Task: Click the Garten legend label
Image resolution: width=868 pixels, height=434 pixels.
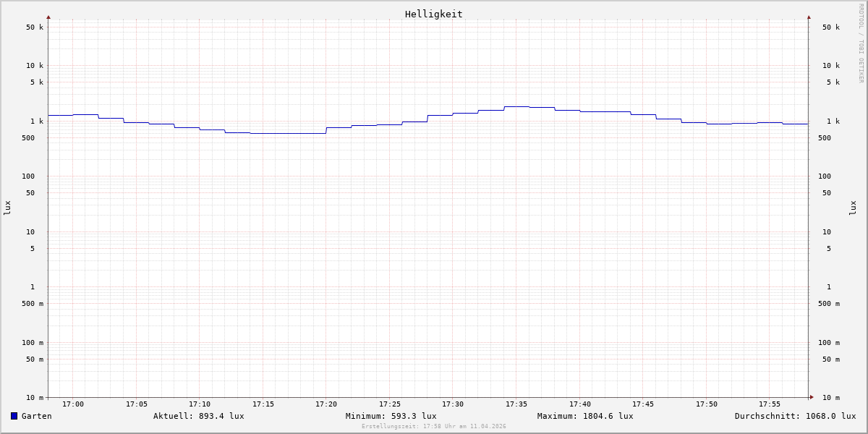Action: coord(36,416)
